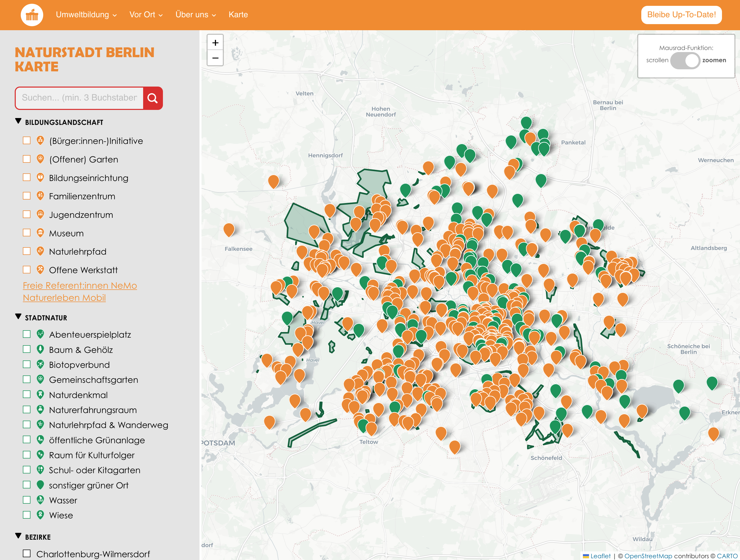This screenshot has width=740, height=560.
Task: Open the OpenStreetMap attribution link
Action: click(x=648, y=556)
